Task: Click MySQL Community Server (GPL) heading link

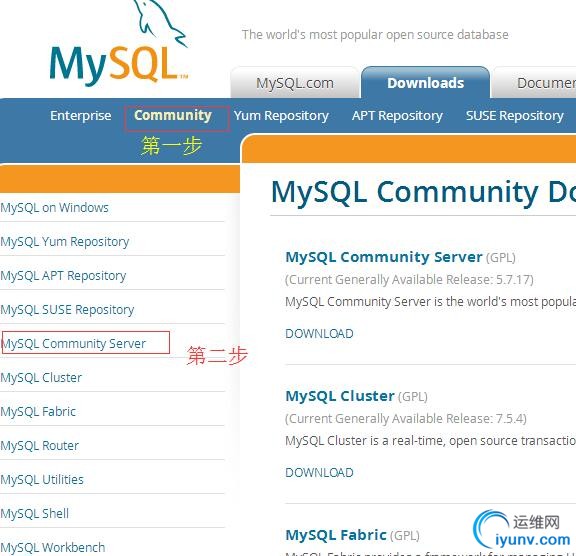Action: point(400,257)
